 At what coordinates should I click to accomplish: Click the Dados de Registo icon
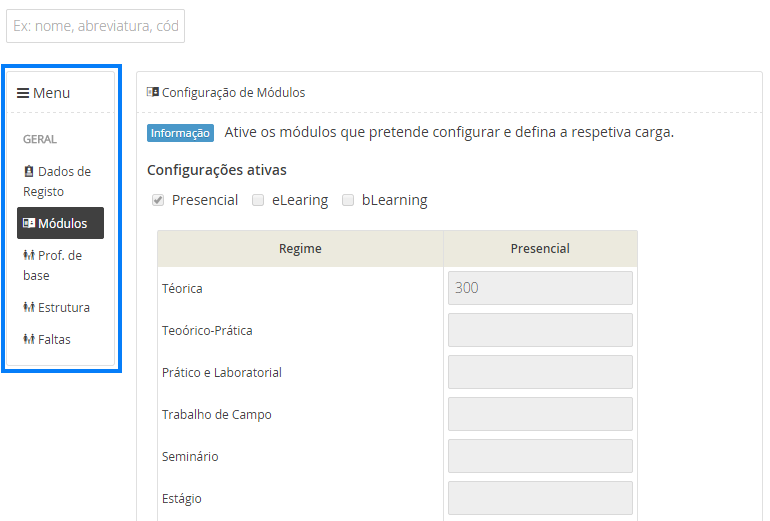tap(29, 171)
